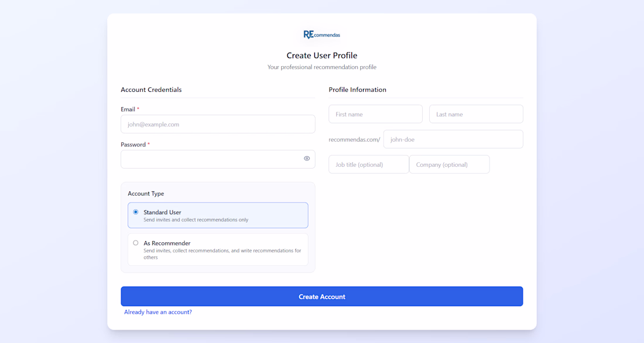Toggle password visibility eye icon
This screenshot has height=343, width=644.
coord(307,159)
